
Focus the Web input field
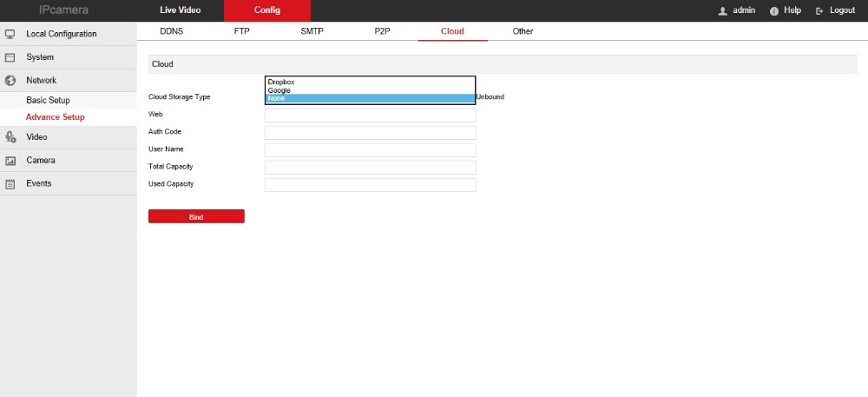pyautogui.click(x=371, y=116)
